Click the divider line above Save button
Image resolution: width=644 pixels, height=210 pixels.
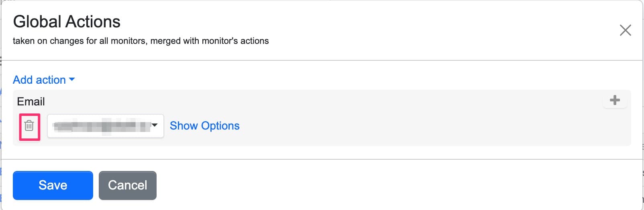[x=321, y=159]
